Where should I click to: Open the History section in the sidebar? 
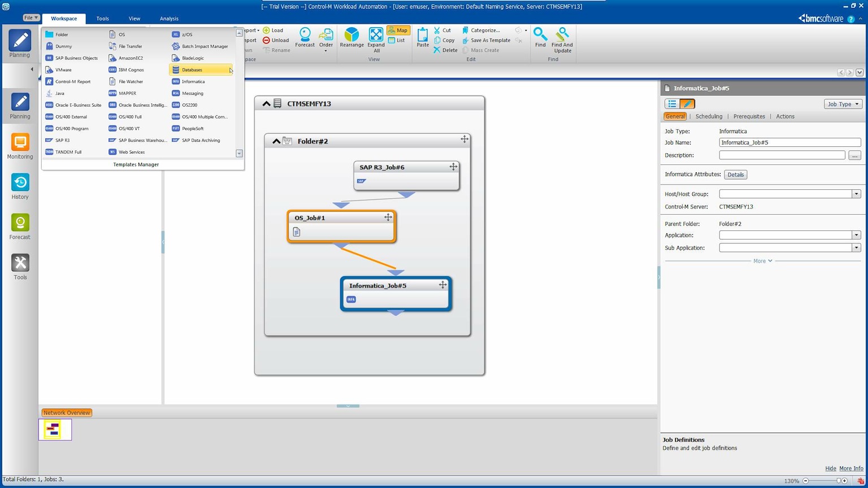click(20, 186)
